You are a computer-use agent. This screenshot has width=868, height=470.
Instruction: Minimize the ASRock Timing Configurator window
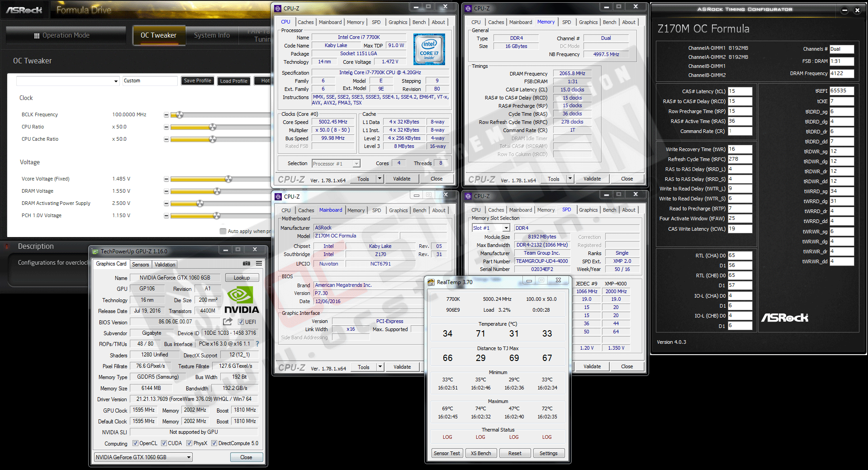pos(844,10)
